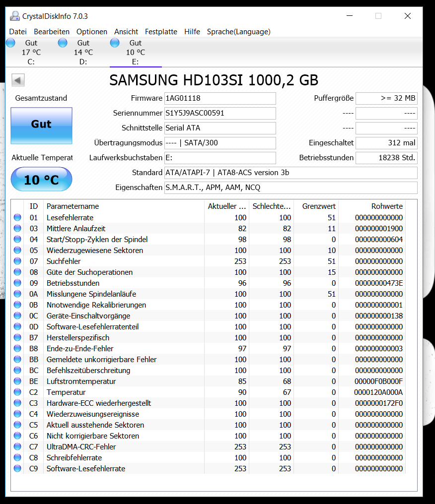435x504 pixels.
Task: Switch to drive D: tab showing 14 °C
Action: [83, 52]
